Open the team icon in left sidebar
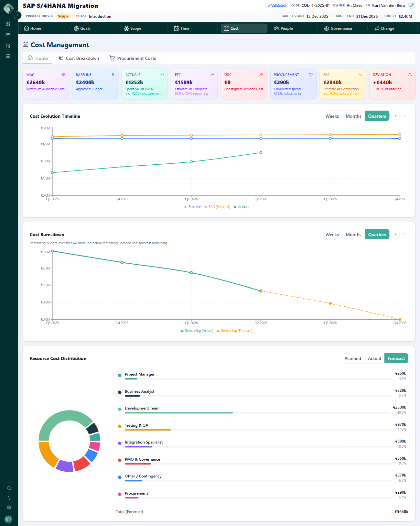Screen dimensions: 420x526 coord(8,34)
